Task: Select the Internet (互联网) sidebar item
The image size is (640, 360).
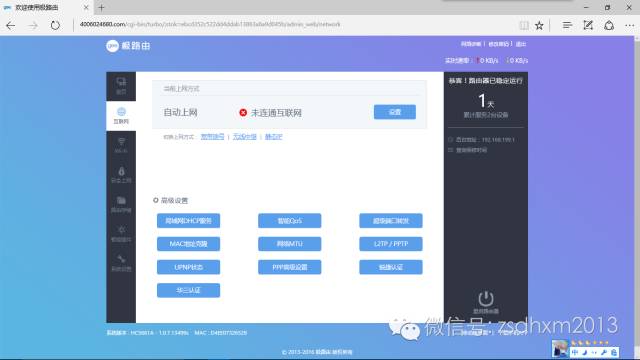Action: click(x=121, y=116)
